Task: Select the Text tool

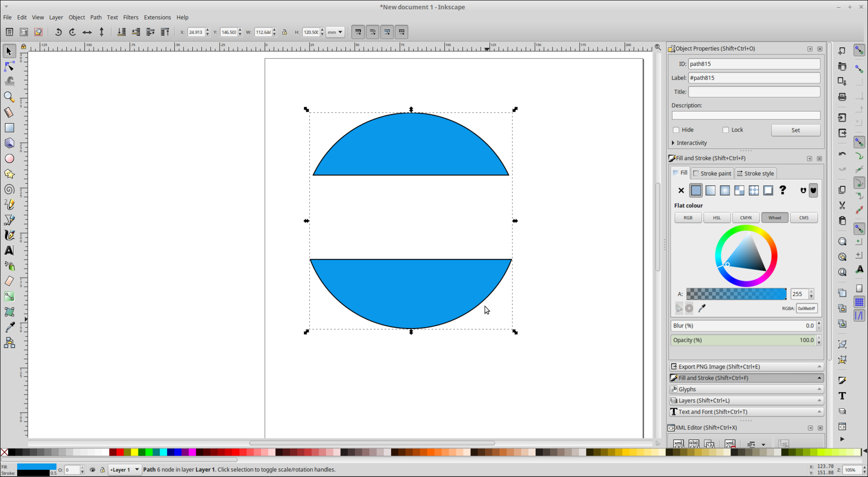Action: [9, 250]
